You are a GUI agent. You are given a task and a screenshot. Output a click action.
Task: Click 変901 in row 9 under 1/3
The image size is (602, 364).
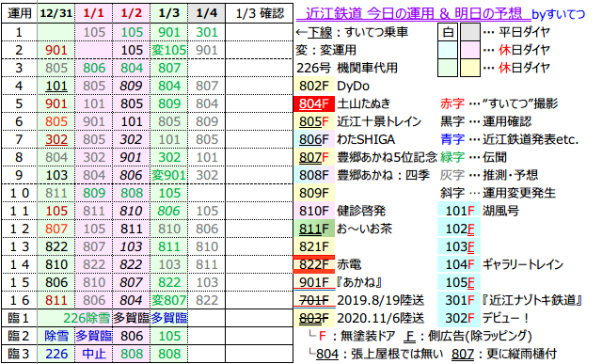coord(169,175)
